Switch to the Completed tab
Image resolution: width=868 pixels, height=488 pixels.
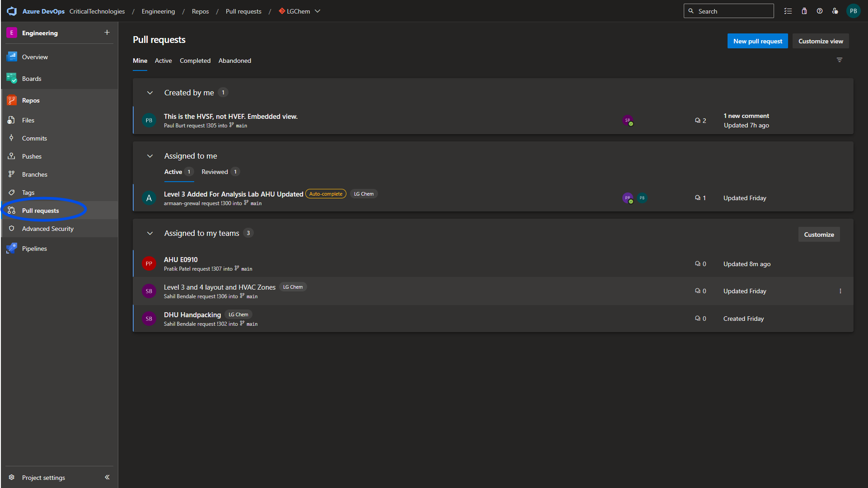[x=195, y=61]
